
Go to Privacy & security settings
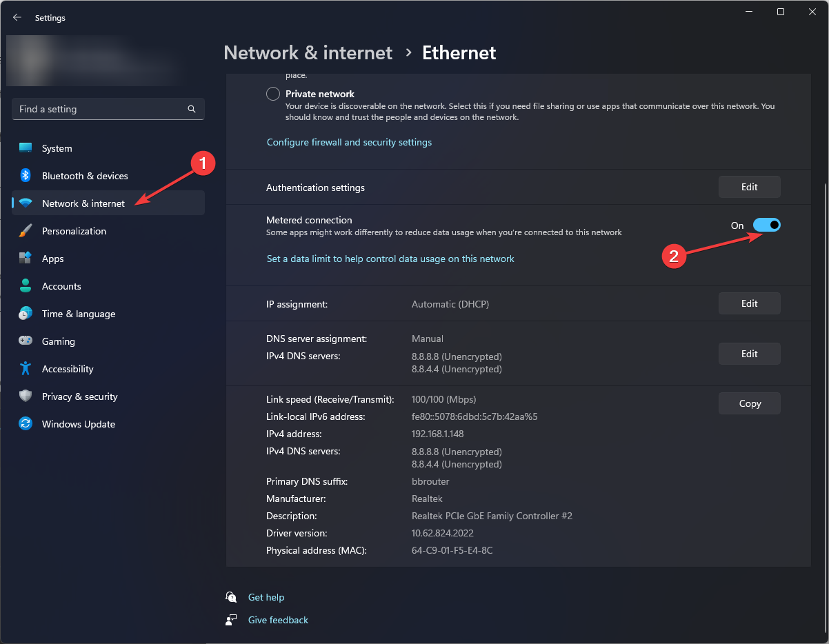tap(79, 396)
